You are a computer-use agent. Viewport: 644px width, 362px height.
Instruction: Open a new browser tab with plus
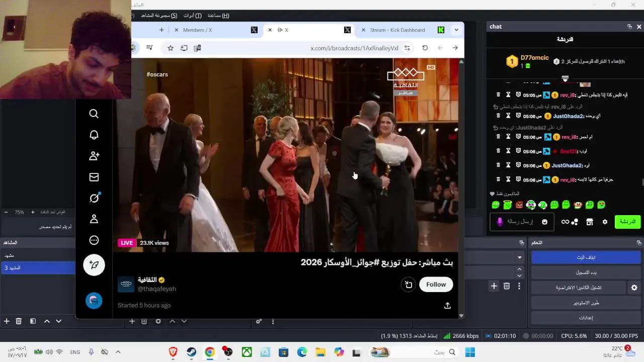(x=162, y=30)
